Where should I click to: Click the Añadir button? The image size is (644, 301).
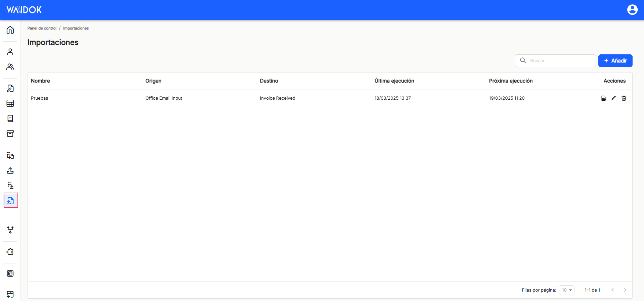pos(615,61)
